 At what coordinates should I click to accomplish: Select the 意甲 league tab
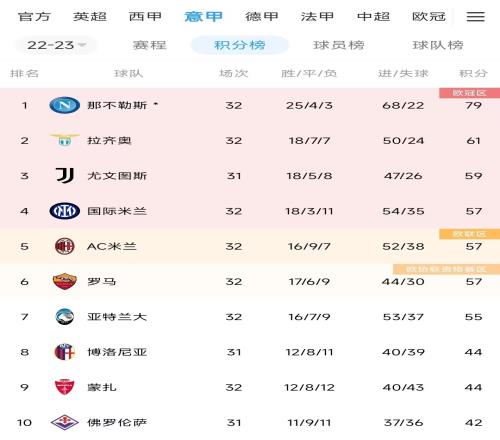203,16
